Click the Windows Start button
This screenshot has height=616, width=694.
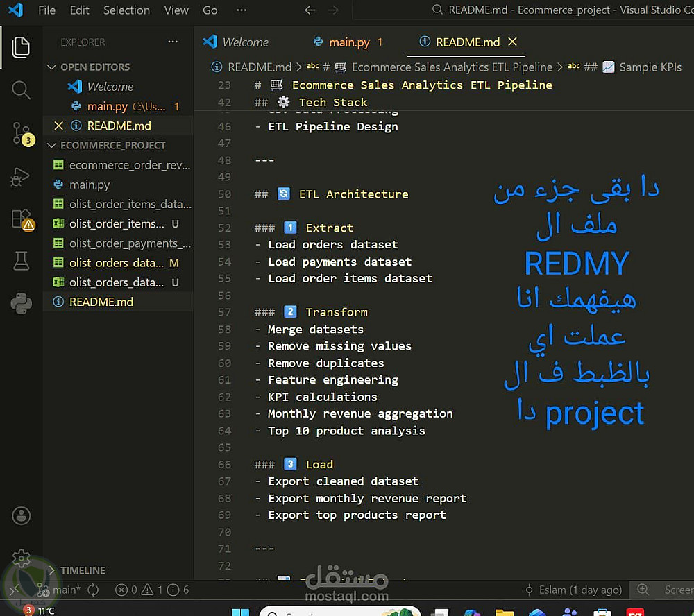240,612
